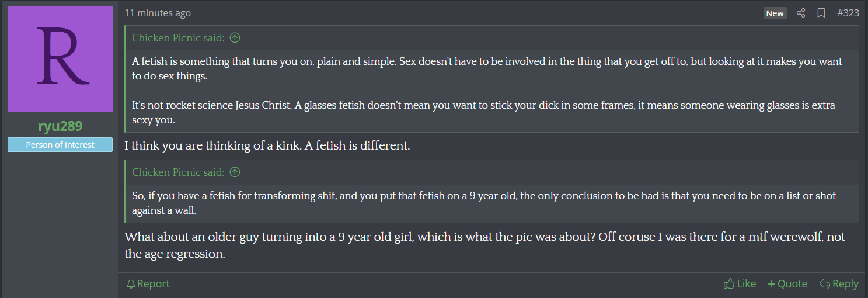This screenshot has width=868, height=298.
Task: Click second "Chicken Picnic said:" quote header
Action: click(x=178, y=172)
